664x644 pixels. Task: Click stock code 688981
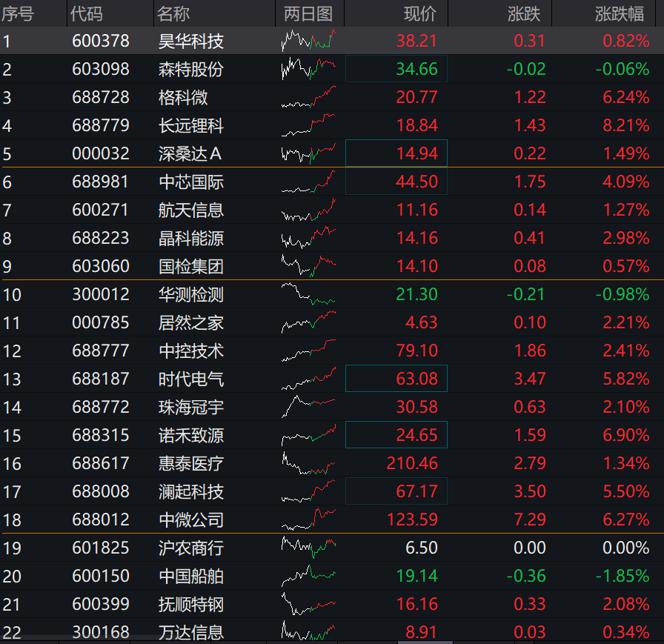[101, 182]
